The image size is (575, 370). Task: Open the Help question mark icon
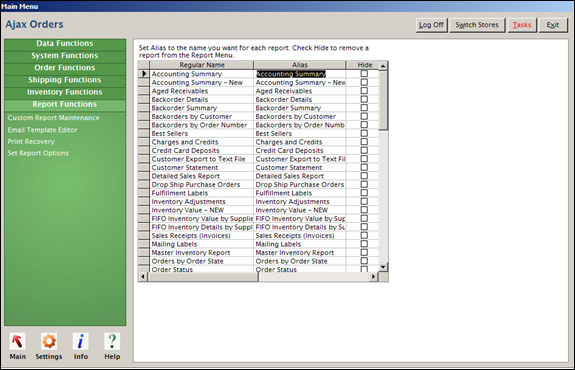112,341
